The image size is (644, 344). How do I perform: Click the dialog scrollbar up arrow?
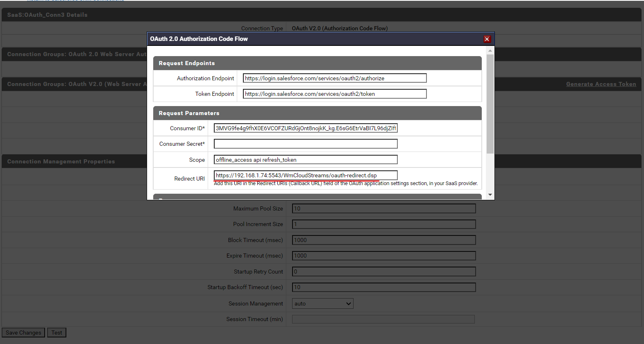click(x=490, y=51)
